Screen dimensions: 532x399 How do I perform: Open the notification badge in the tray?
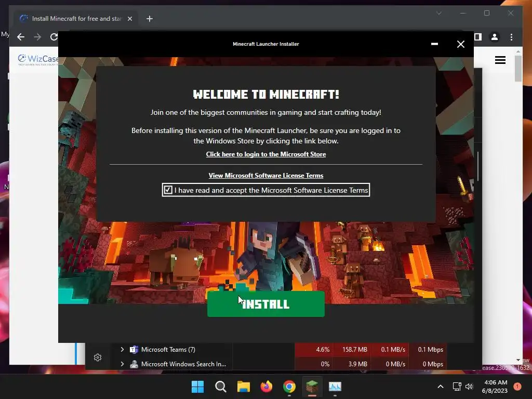[517, 387]
